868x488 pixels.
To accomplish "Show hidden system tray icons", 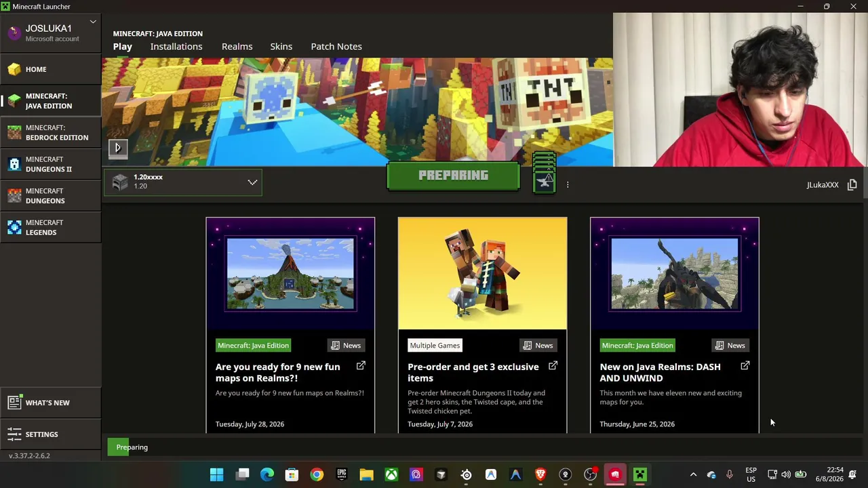I will pos(693,474).
